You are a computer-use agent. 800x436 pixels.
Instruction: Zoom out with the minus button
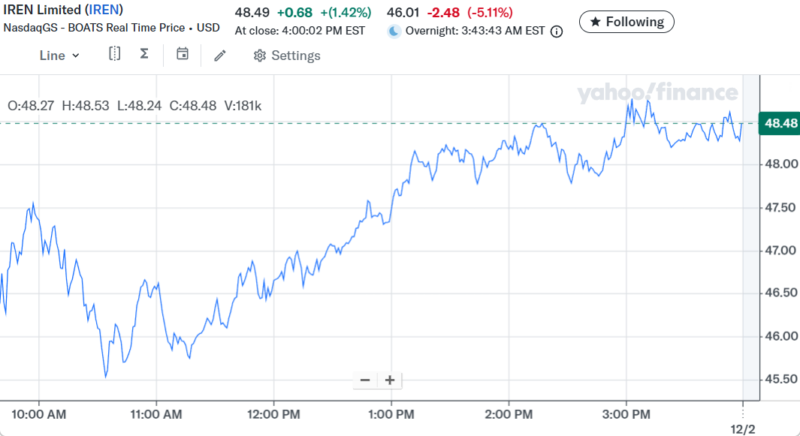365,380
